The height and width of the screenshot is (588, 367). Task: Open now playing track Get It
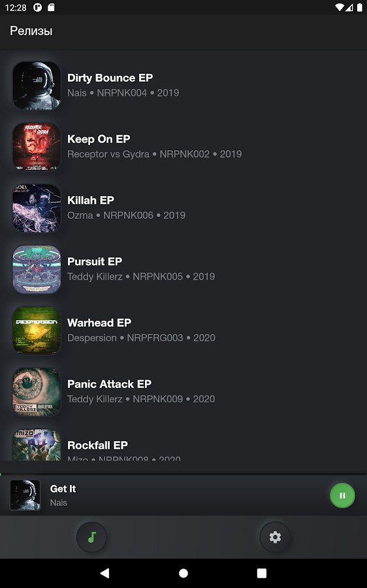[x=63, y=489]
